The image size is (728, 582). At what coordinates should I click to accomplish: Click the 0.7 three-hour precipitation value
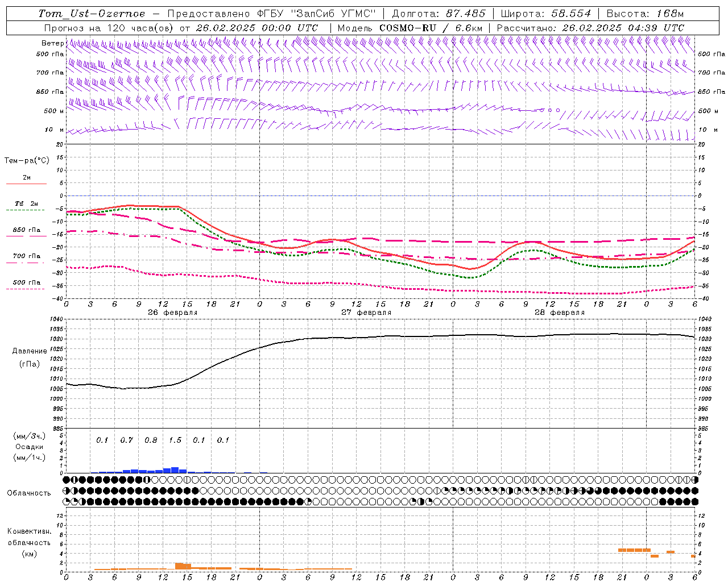click(x=126, y=440)
